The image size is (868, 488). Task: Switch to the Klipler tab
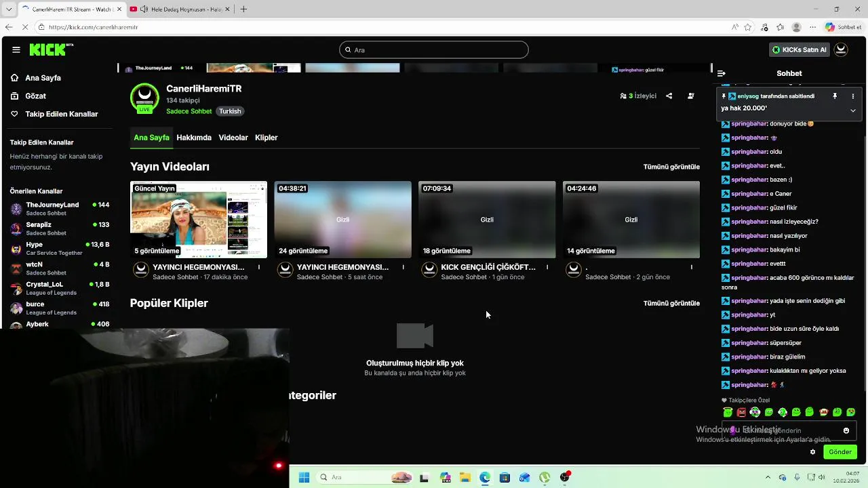[x=267, y=138]
